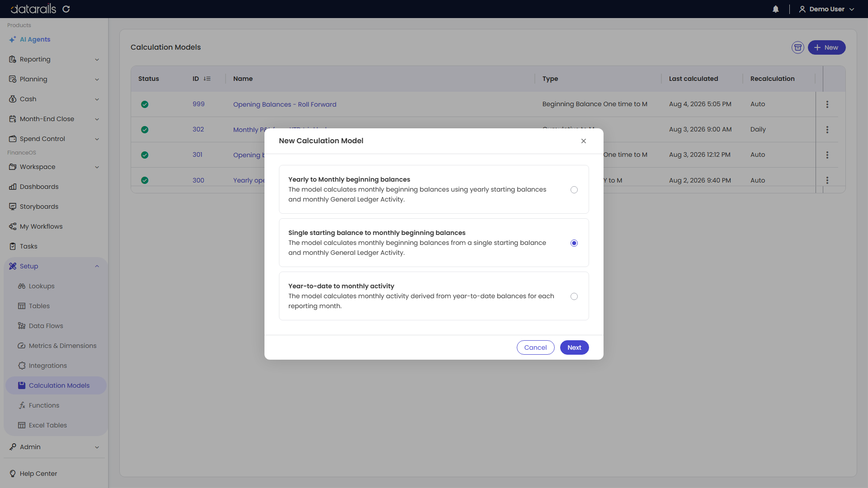Expand the Reporting menu chevron

[97, 60]
